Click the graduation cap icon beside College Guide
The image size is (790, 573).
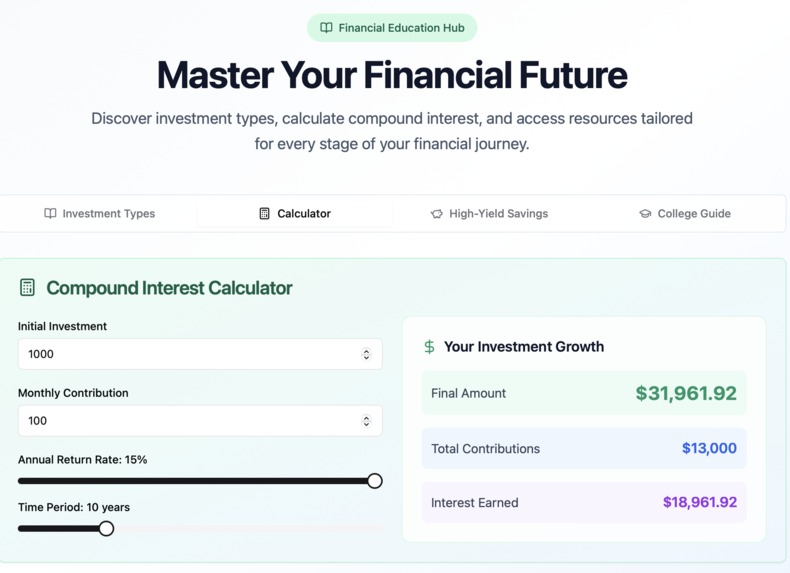pos(645,213)
